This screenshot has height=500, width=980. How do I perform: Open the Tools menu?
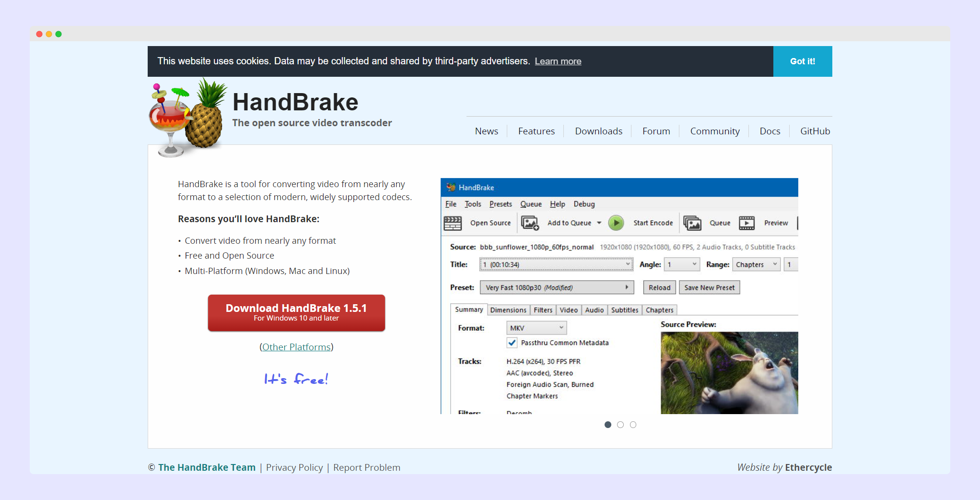tap(473, 204)
